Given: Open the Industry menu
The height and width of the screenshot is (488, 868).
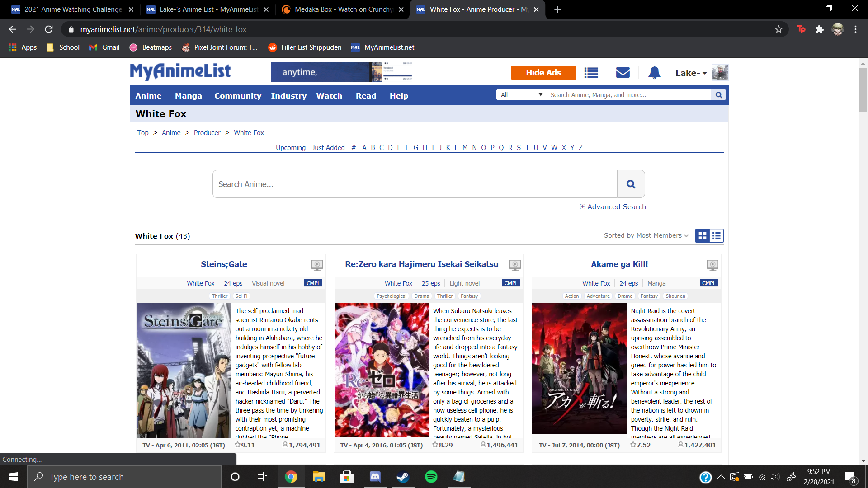Looking at the screenshot, I should [288, 95].
